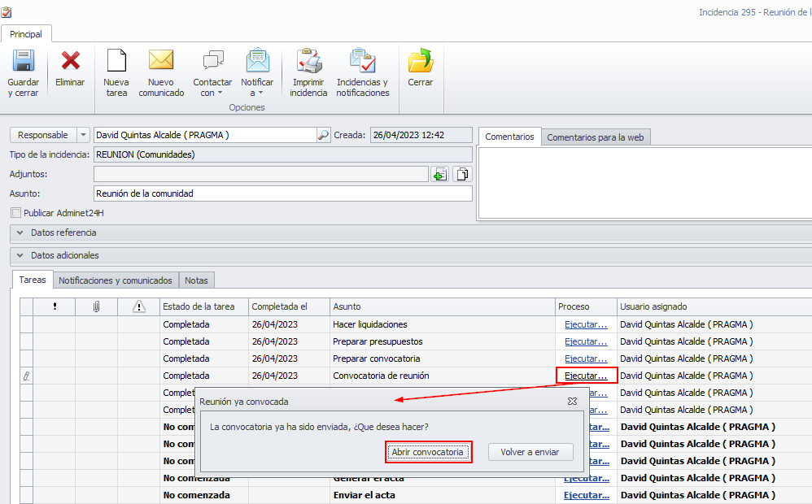The height and width of the screenshot is (504, 812).
Task: Click the Tipo de la incidencia field
Action: click(283, 154)
